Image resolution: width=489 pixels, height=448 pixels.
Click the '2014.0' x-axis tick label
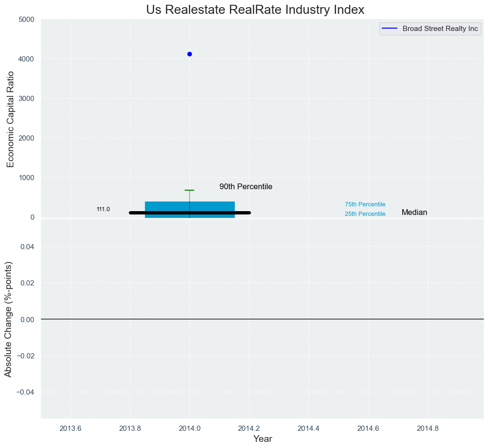189,428
